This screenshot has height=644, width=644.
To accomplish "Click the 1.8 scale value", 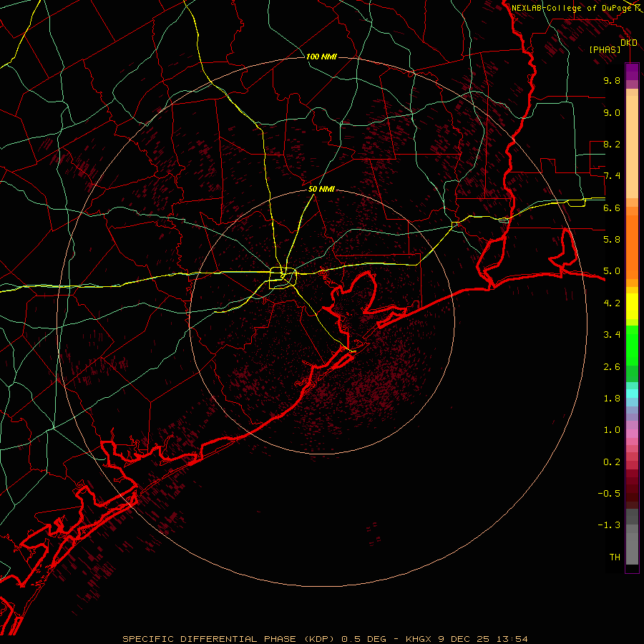I will coord(612,399).
